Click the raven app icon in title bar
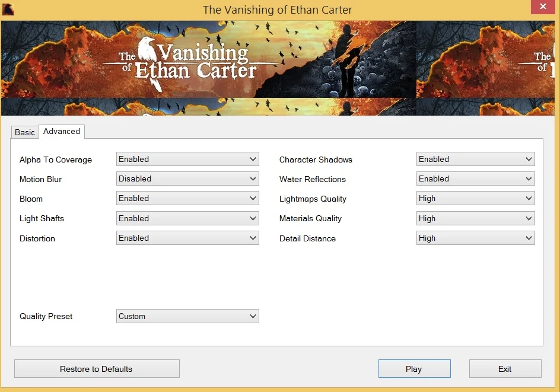The image size is (560, 392). point(8,9)
